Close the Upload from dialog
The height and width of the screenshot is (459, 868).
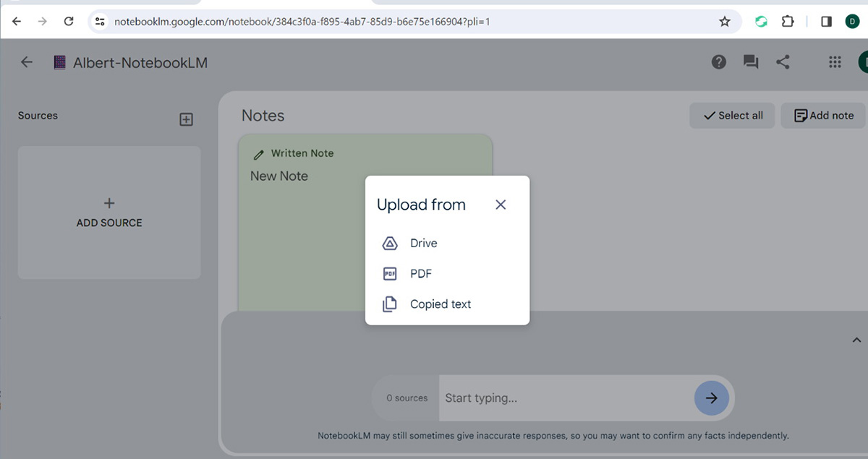pyautogui.click(x=501, y=205)
